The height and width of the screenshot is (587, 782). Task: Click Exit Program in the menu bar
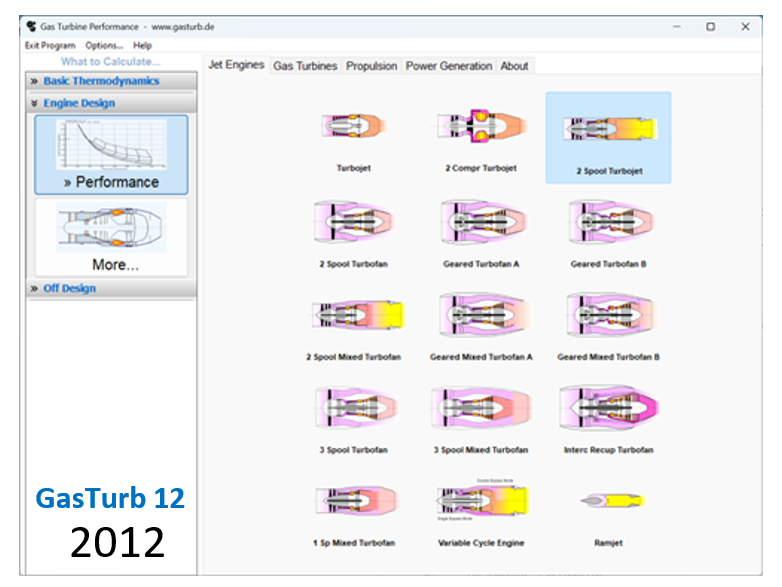(x=50, y=45)
